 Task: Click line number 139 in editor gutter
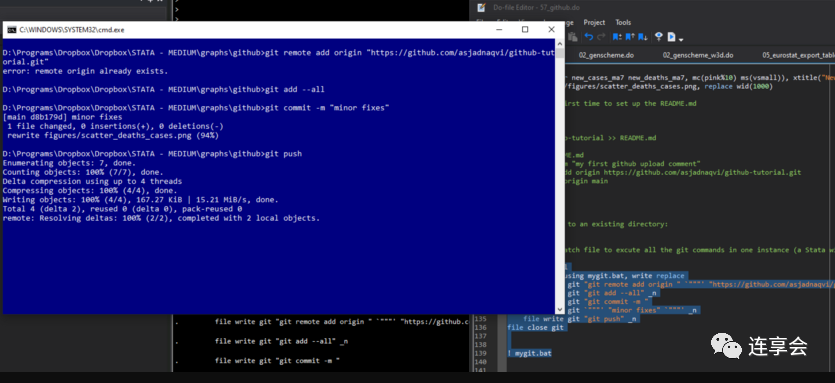point(481,353)
